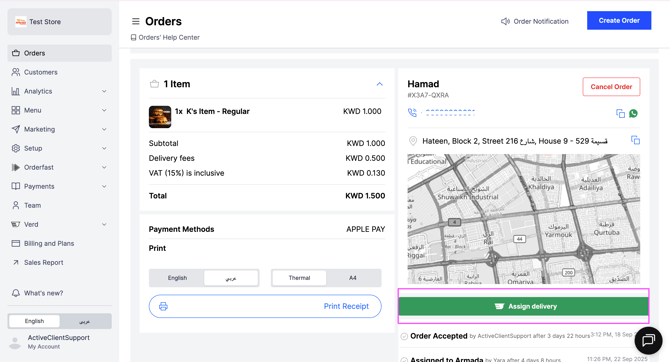Viewport: 670px width, 362px height.
Task: Select A4 print format
Action: tap(353, 278)
